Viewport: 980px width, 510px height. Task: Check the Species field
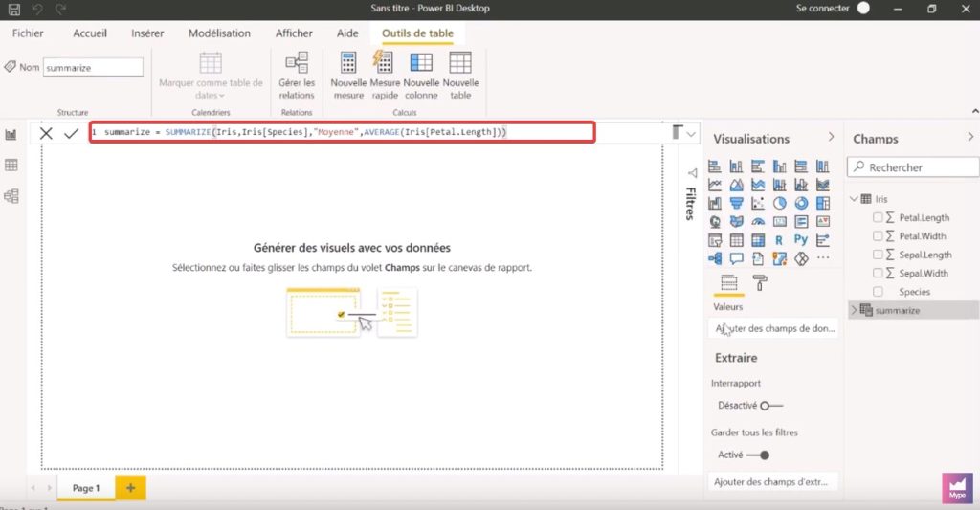click(x=878, y=292)
